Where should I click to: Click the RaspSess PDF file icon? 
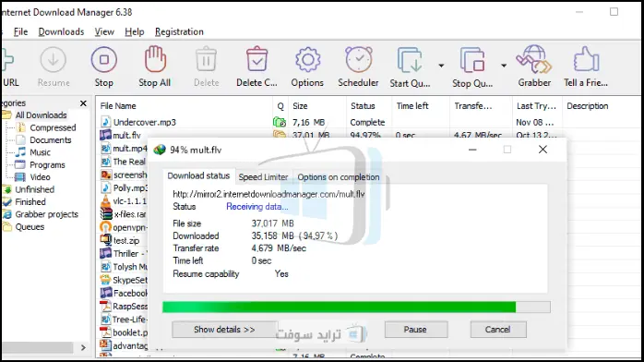tap(105, 306)
